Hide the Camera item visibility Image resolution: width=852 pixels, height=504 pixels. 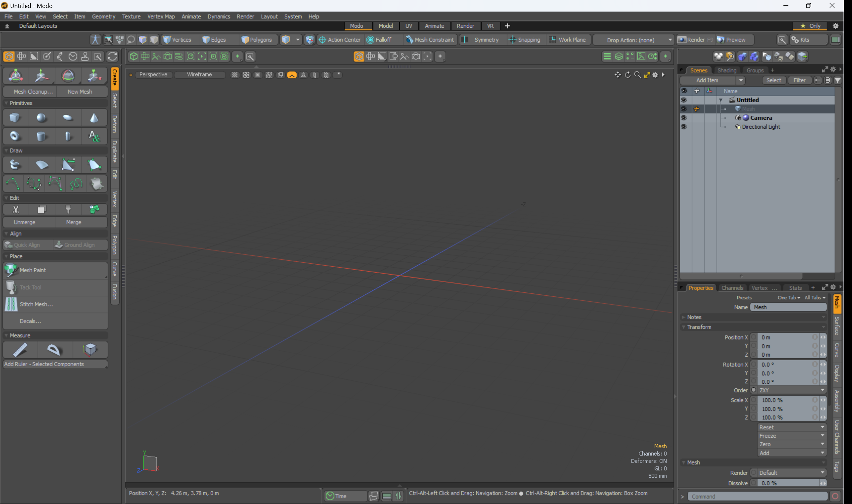pyautogui.click(x=684, y=118)
